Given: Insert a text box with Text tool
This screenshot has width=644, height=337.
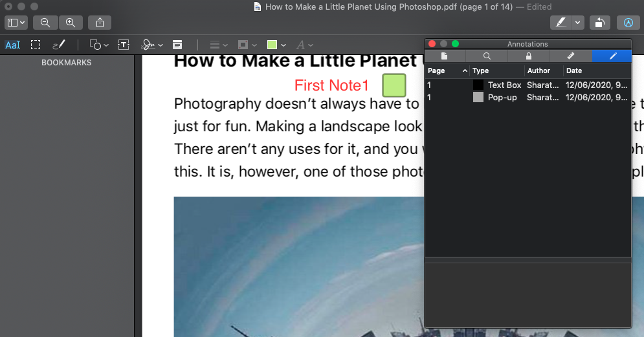Looking at the screenshot, I should pyautogui.click(x=124, y=45).
